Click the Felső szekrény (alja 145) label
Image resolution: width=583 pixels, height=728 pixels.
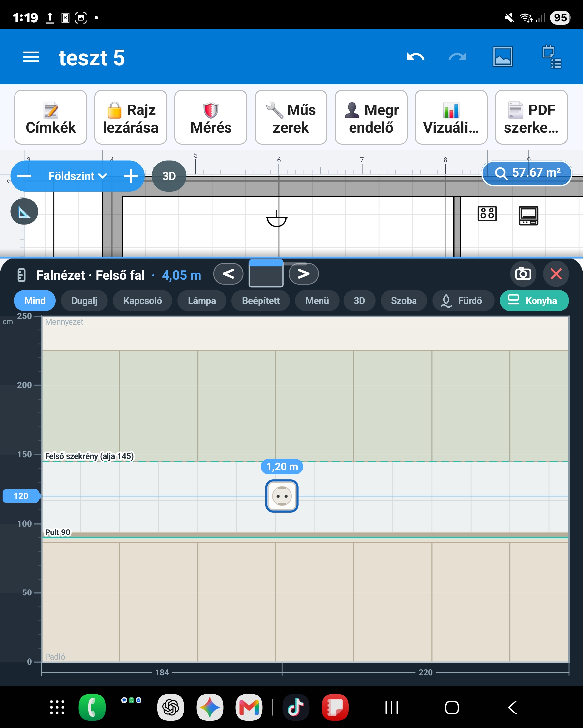(x=89, y=456)
